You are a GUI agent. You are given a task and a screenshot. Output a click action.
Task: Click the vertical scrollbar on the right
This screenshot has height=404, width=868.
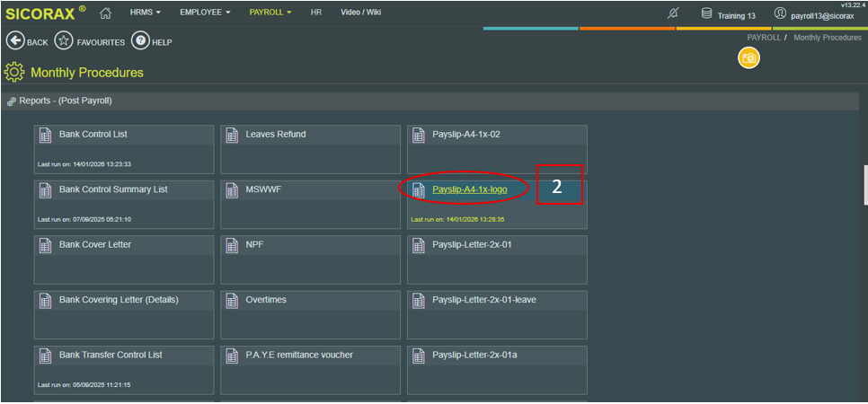click(864, 180)
